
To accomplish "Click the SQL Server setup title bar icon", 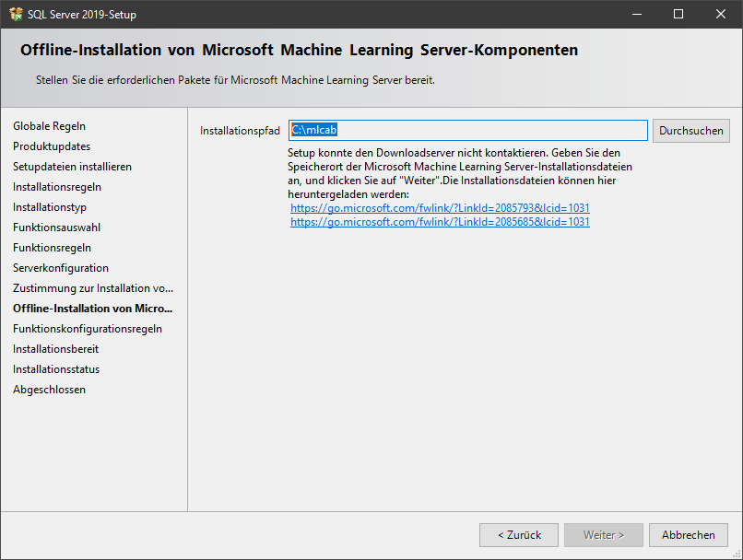I will [x=16, y=14].
